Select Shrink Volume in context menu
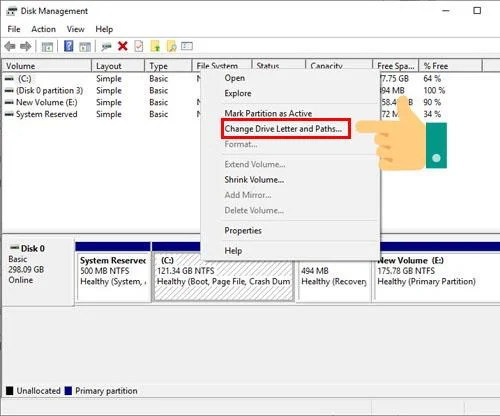 point(254,180)
